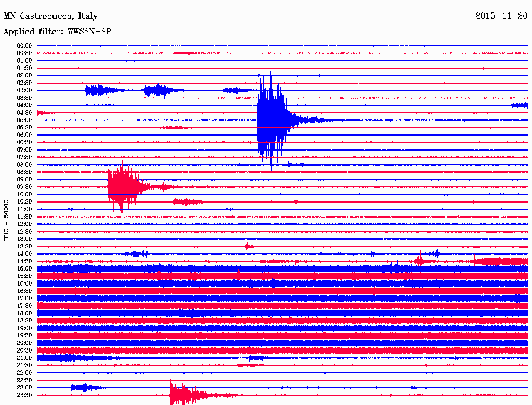The width and height of the screenshot is (532, 405).
Task: Select the 09:30 time label
Action: (24, 187)
